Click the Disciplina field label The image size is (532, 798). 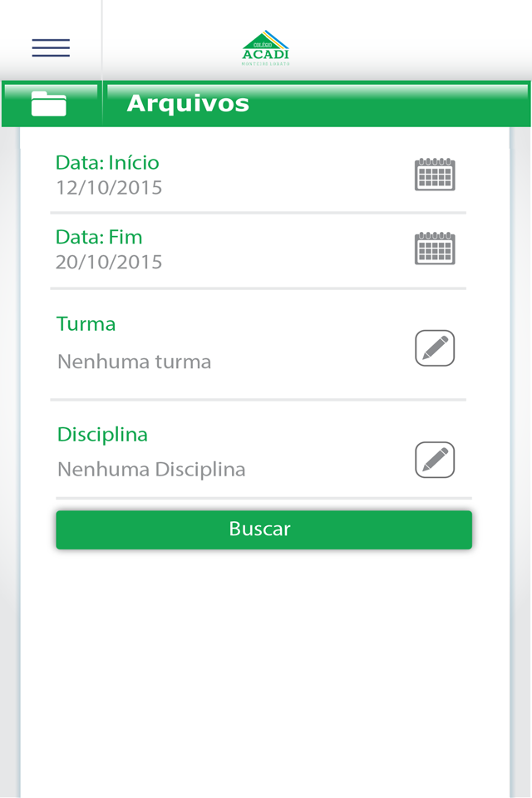102,435
